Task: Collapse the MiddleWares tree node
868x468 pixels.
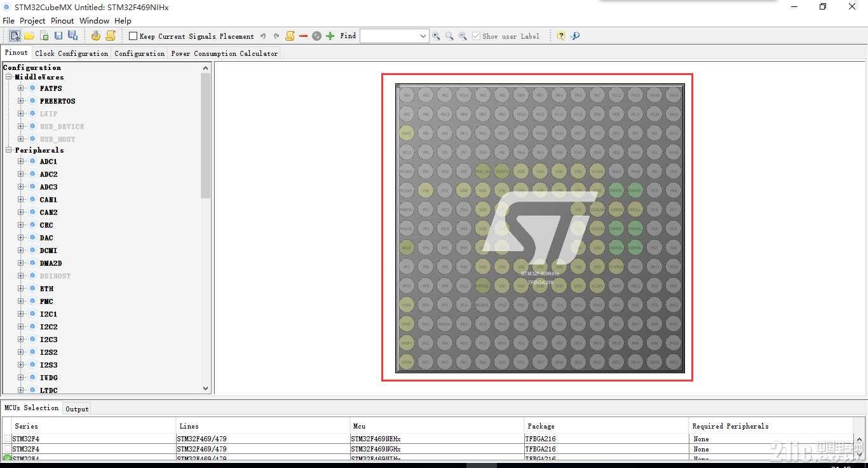Action: coord(9,77)
